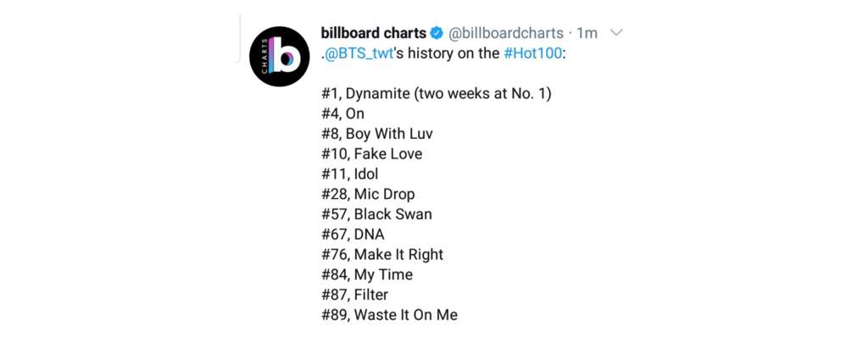Click the '#87, Filter' line
The image size is (868, 348).
[355, 295]
